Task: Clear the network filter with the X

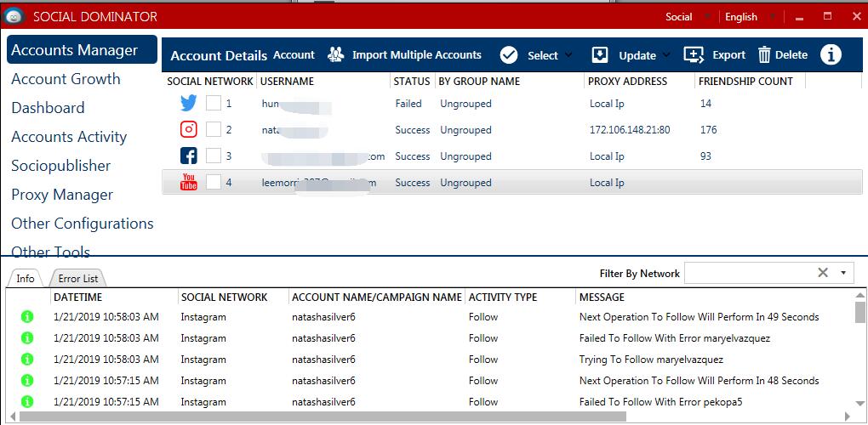Action: (x=823, y=273)
